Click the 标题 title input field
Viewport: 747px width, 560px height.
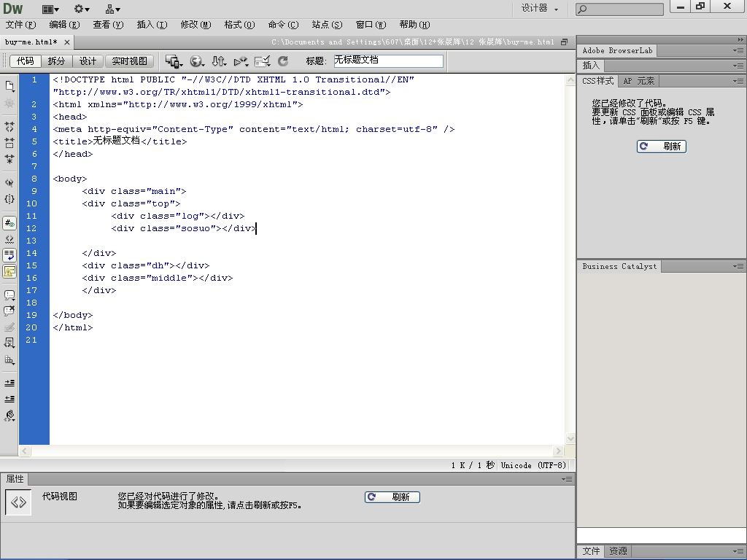(x=388, y=61)
